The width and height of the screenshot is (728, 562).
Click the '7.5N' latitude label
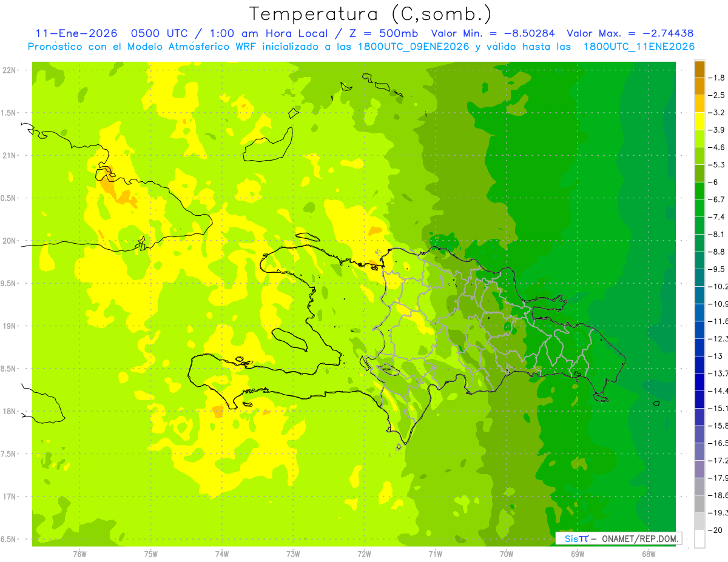point(8,454)
